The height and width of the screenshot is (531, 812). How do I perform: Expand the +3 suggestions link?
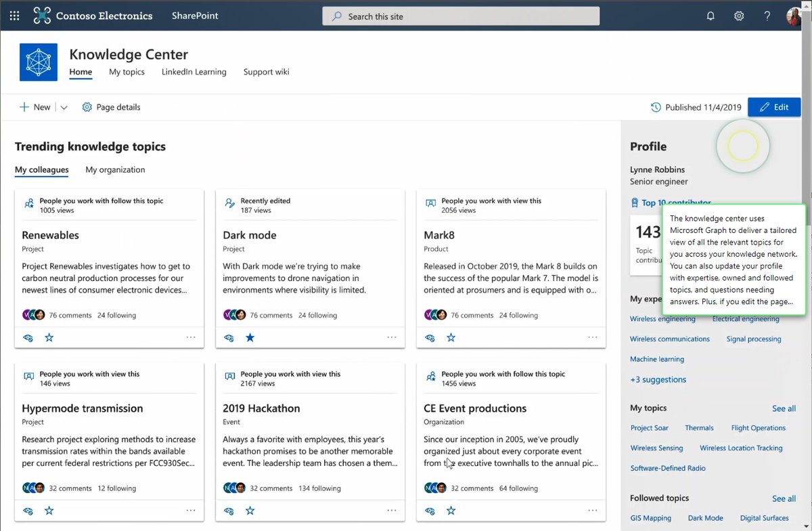(658, 379)
